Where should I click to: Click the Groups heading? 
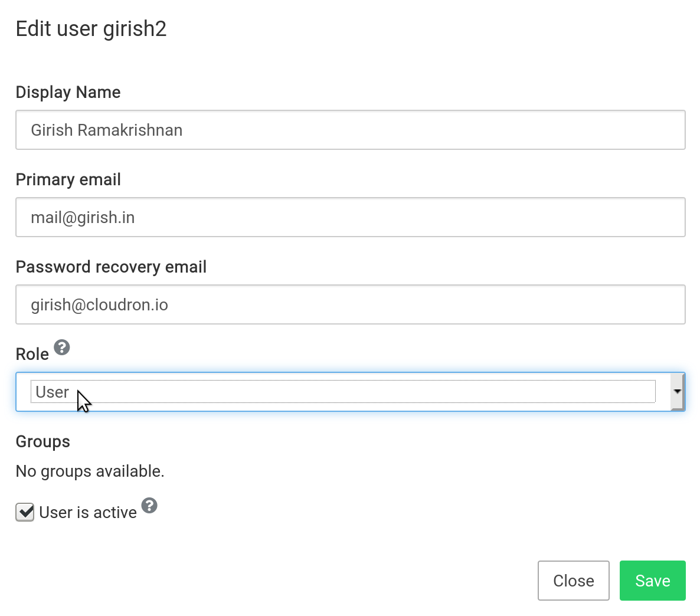point(42,442)
